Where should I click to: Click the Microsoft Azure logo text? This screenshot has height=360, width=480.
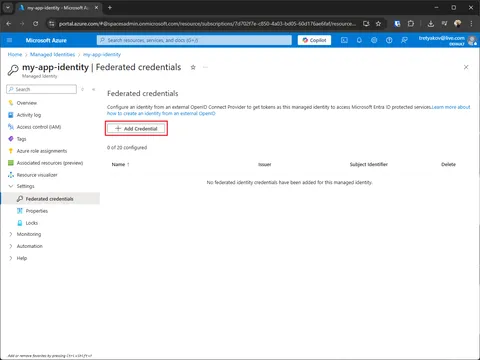point(46,40)
